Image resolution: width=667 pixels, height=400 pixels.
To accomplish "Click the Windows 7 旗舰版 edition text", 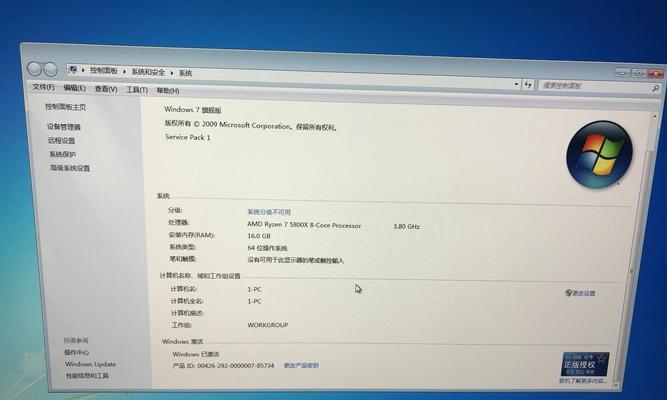I will (x=193, y=110).
